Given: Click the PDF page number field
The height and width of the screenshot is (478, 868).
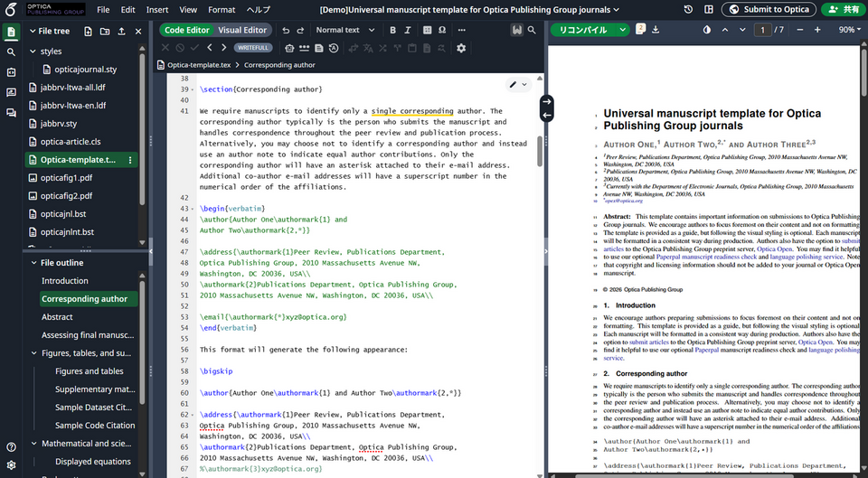Looking at the screenshot, I should pos(763,30).
